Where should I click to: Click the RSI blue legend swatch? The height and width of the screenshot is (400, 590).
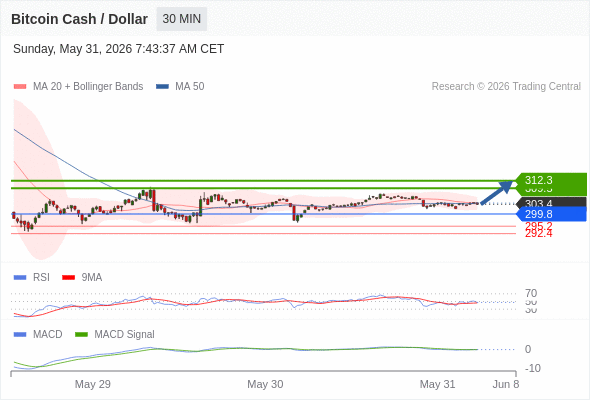click(20, 278)
